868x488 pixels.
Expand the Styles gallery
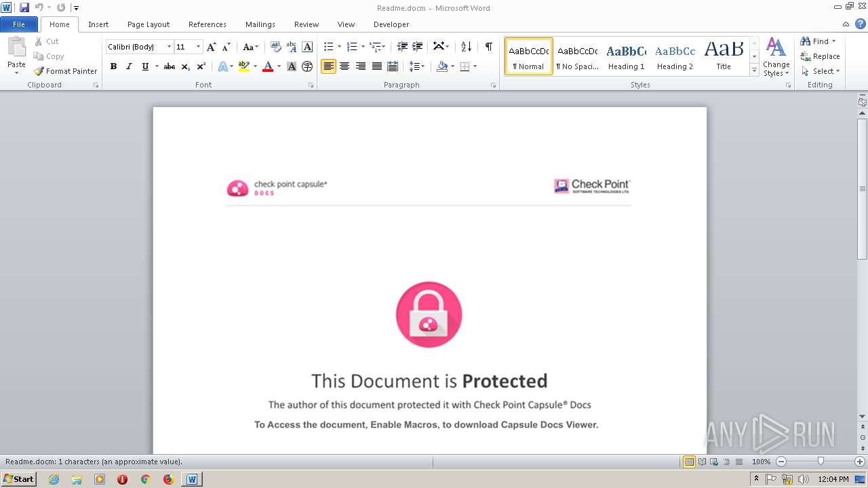tap(754, 70)
